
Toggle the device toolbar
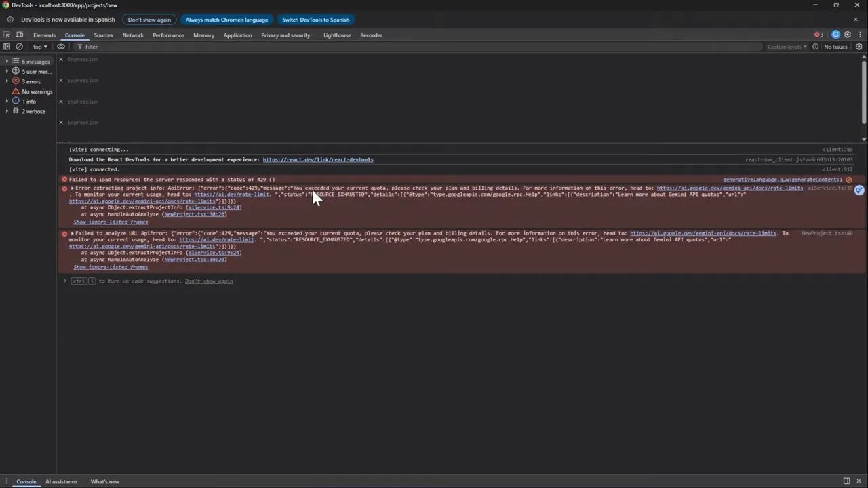[x=19, y=35]
